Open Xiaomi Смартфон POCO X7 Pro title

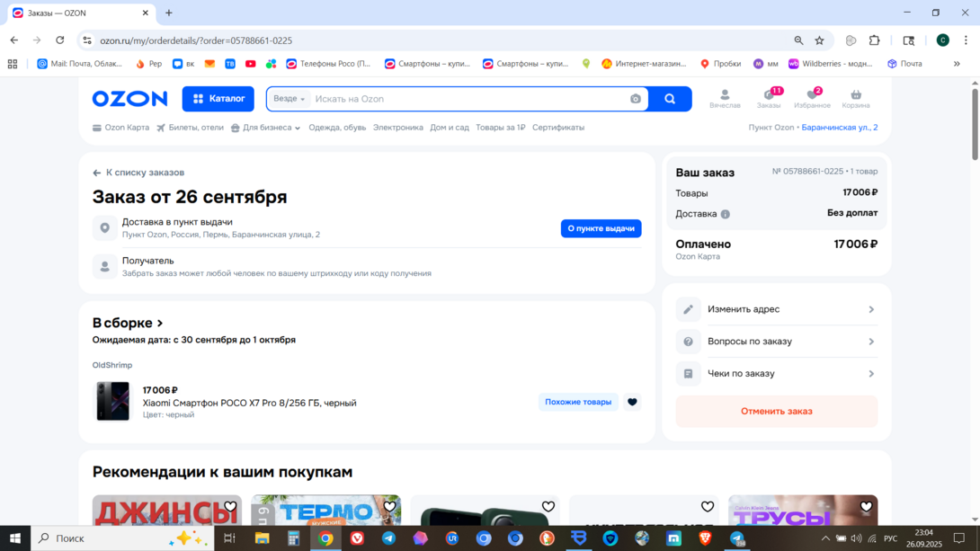[x=249, y=403]
